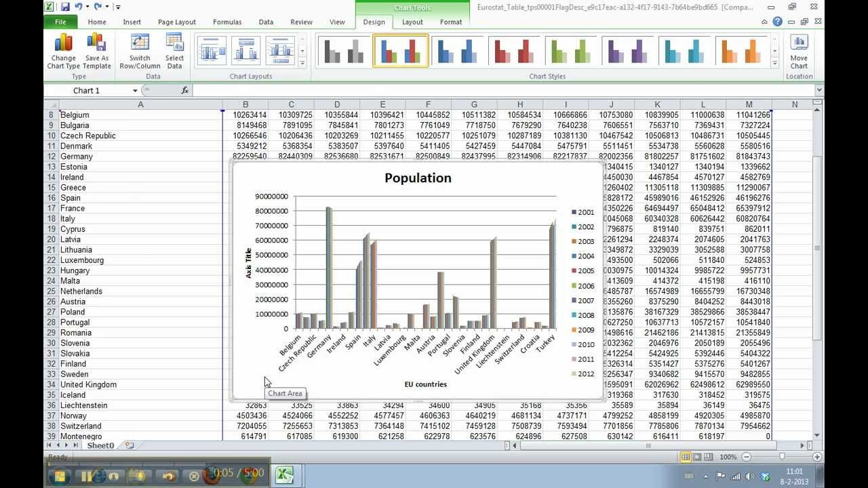
Task: Click Zoom In on the zoom slider
Action: pyautogui.click(x=817, y=457)
